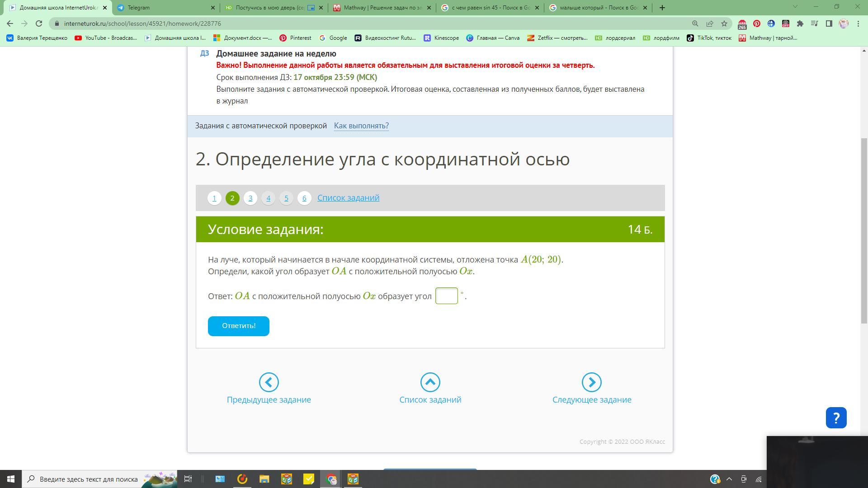Open the Как выполнять? link

pyautogui.click(x=361, y=126)
